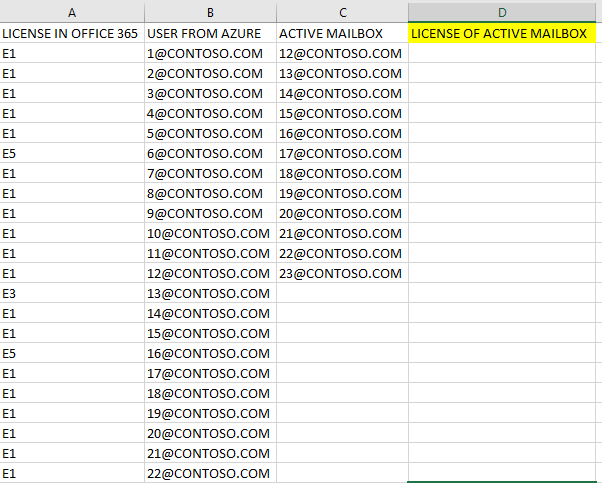Image resolution: width=602 pixels, height=483 pixels.
Task: Select 14@CONTOSO.COM in USER FROM AZURE column
Action: coord(210,313)
